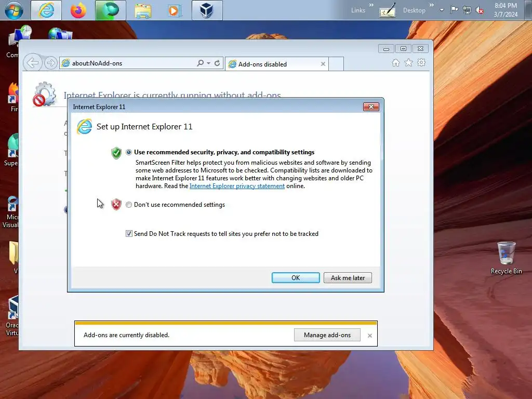
Task: Focus the about:NoAdd-ons address field
Action: pos(127,63)
